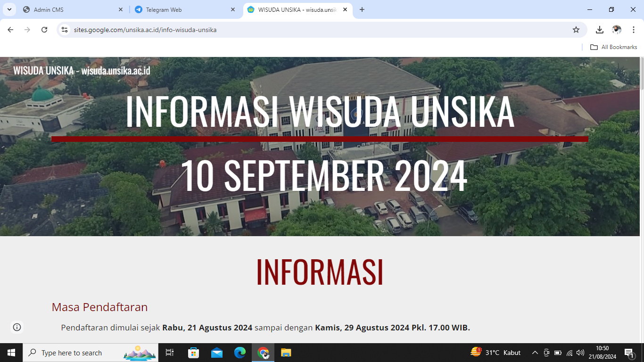Open the 31°C Kabut weather widget
This screenshot has width=644, height=362.
point(495,353)
